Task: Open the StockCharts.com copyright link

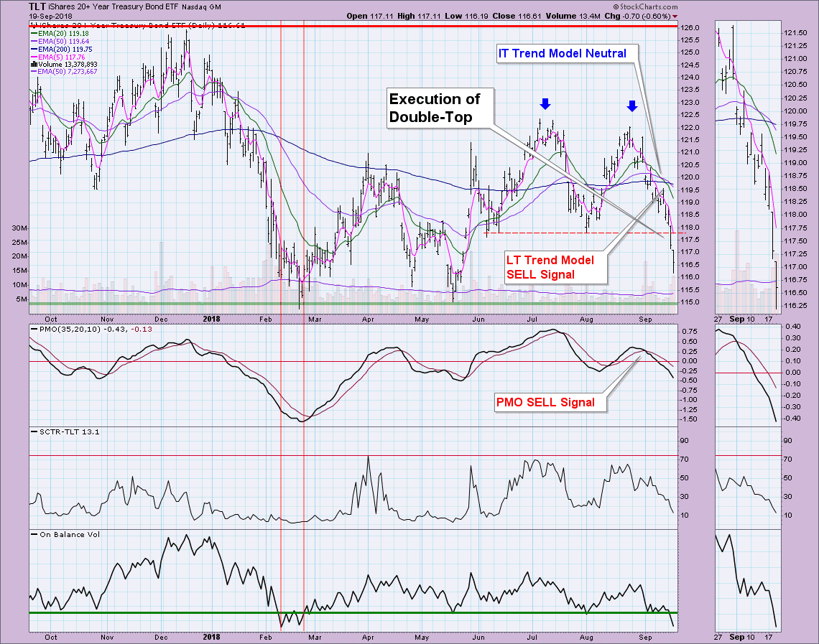Action: (645, 6)
